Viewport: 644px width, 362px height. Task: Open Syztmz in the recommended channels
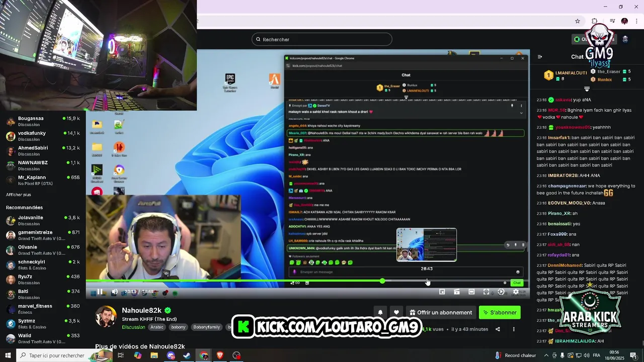tap(43, 324)
